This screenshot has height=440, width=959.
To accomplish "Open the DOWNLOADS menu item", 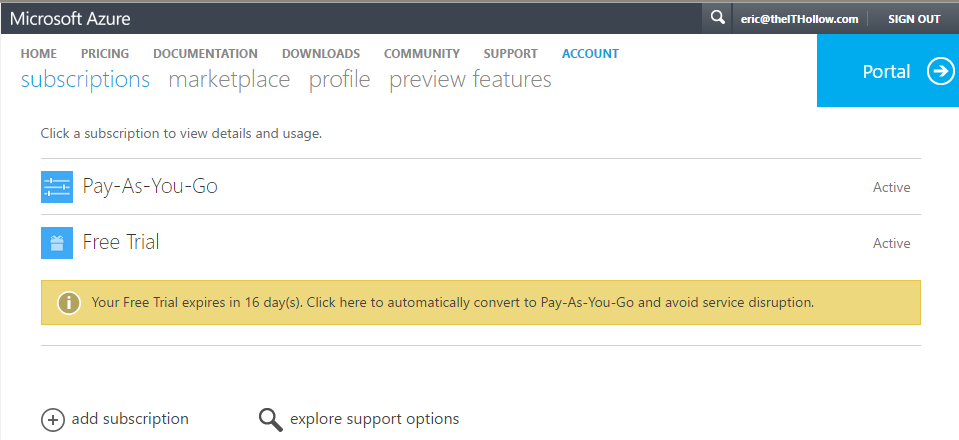I will (x=320, y=54).
